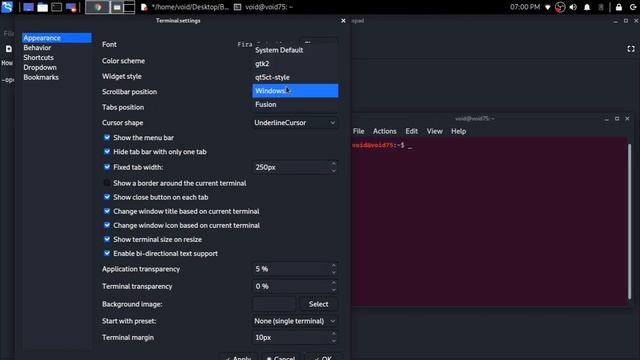Increase Terminal margin with up arrow

coord(333,334)
